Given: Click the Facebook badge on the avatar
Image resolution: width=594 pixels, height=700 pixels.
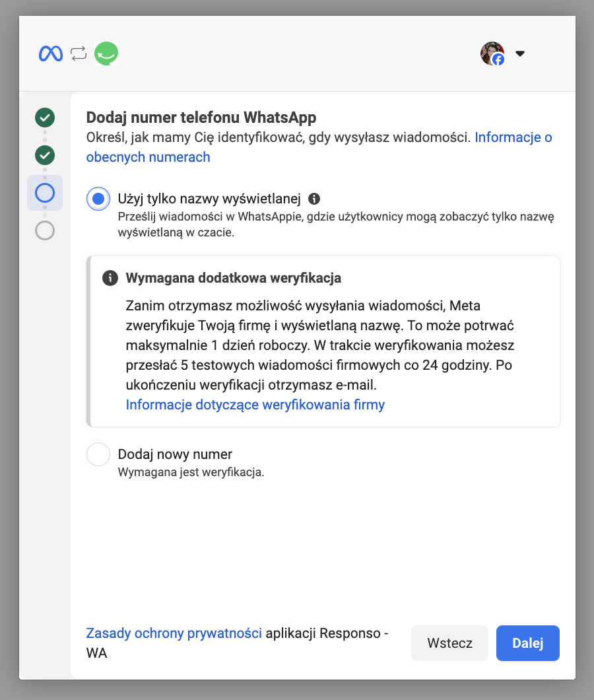Looking at the screenshot, I should pos(498,60).
